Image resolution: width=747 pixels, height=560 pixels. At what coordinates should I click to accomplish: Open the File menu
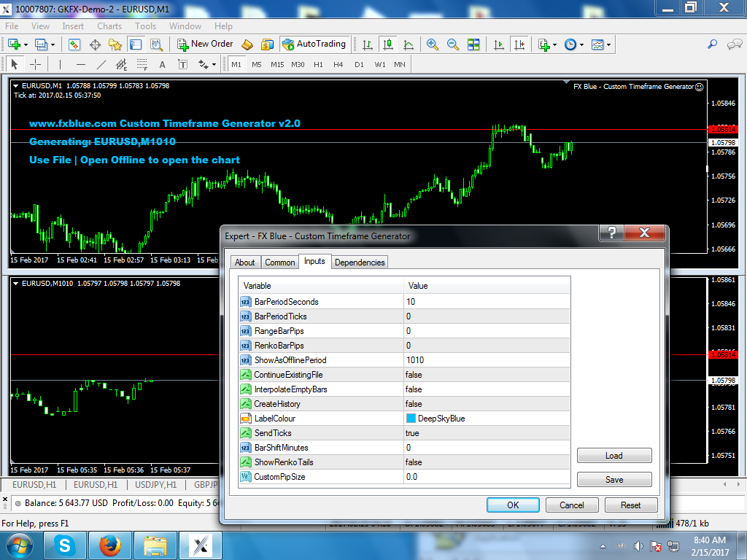[12, 26]
